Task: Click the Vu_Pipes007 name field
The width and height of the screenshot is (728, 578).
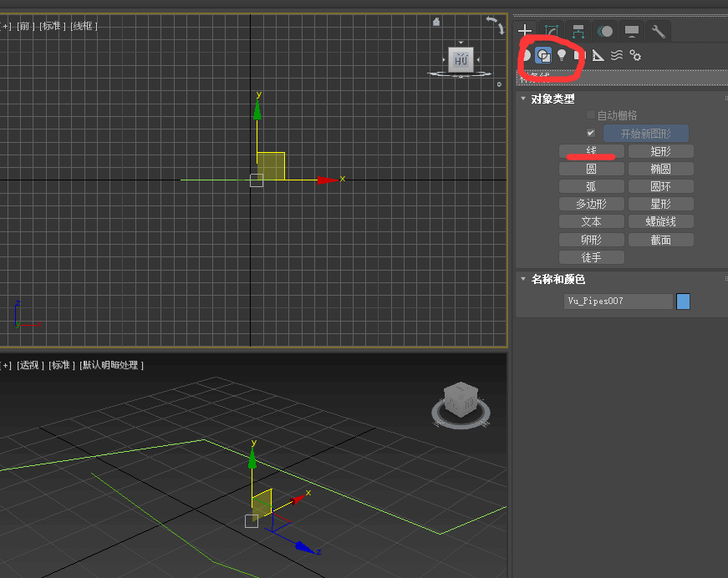Action: point(618,302)
